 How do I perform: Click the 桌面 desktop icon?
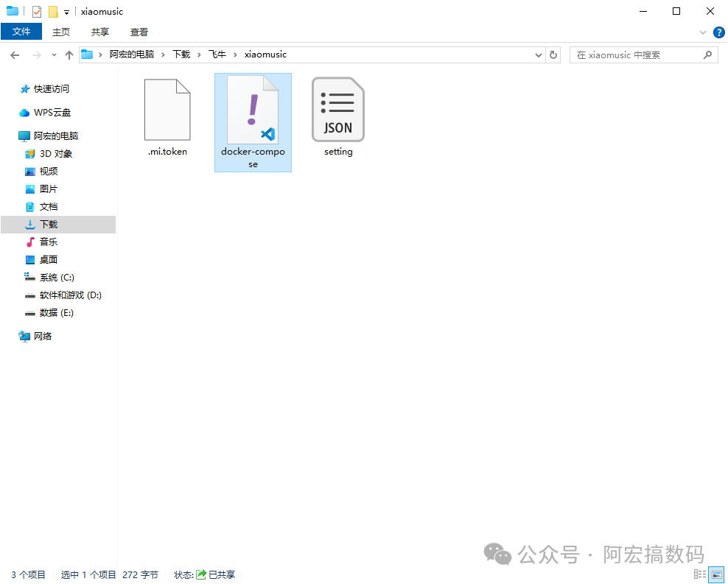pyautogui.click(x=30, y=260)
